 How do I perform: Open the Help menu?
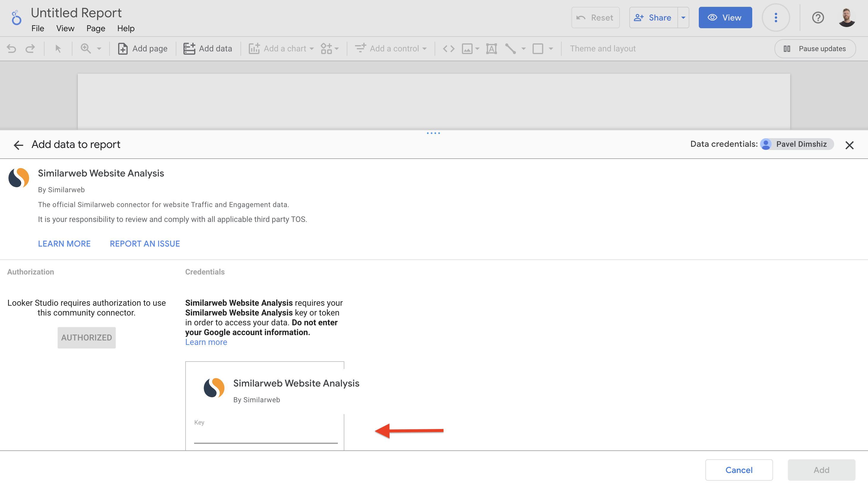click(x=126, y=28)
